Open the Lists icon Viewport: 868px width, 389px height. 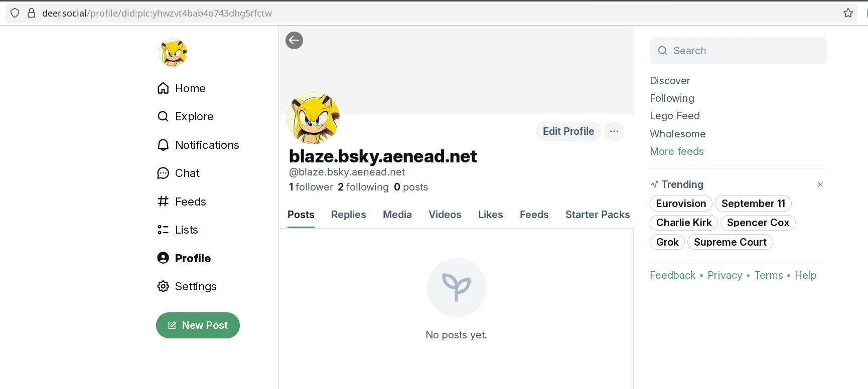click(x=163, y=230)
